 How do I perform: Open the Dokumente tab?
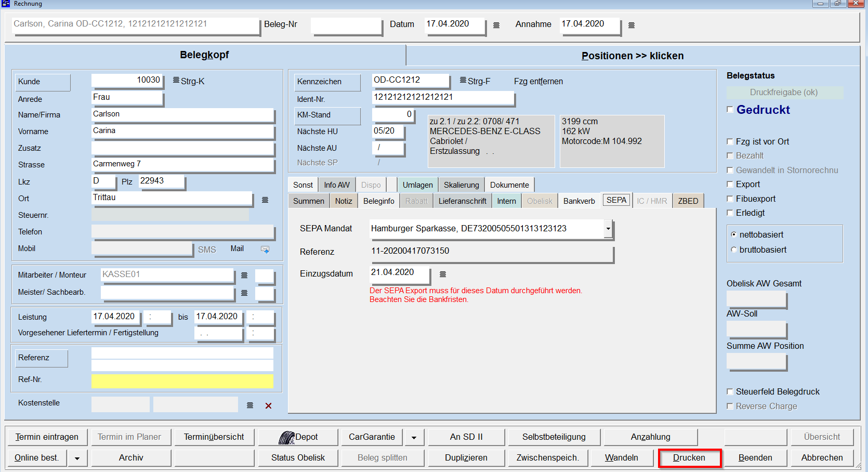click(509, 185)
